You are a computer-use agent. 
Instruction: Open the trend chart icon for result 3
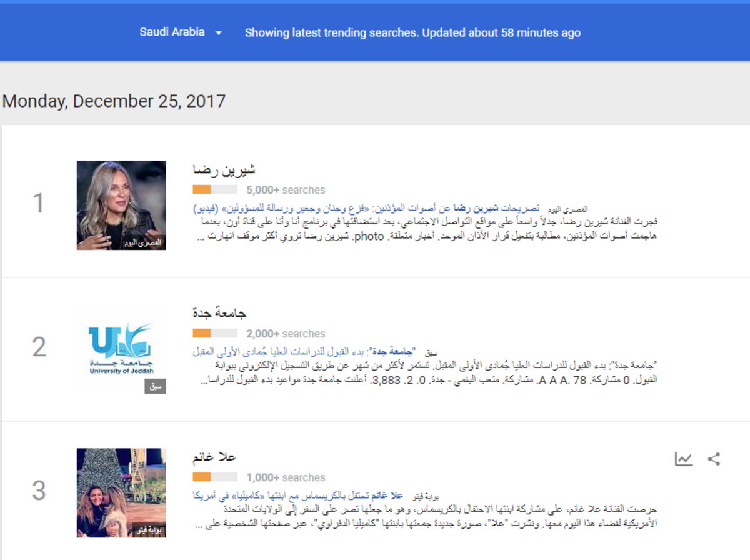click(684, 459)
